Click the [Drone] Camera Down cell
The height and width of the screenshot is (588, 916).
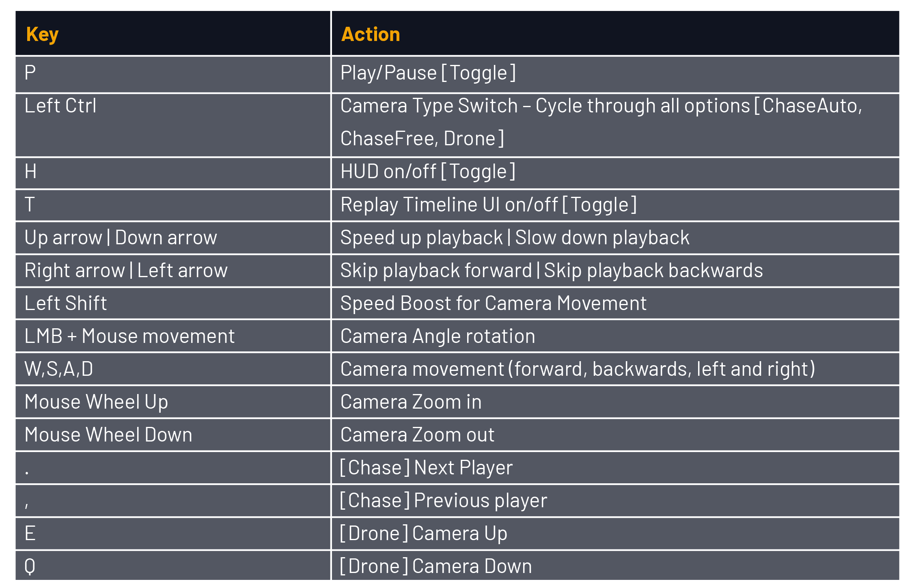435,566
